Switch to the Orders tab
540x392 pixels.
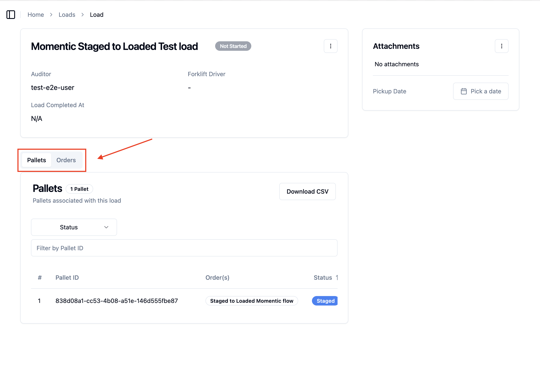click(66, 160)
